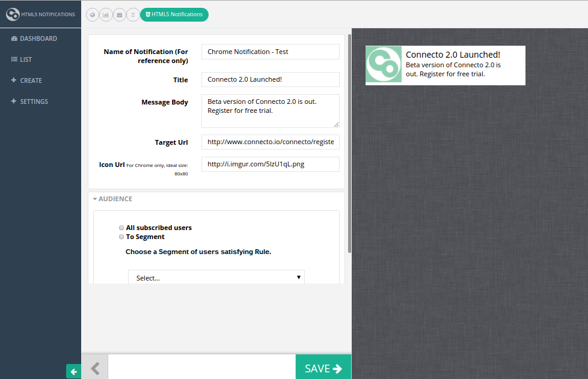Click the preview title Connecto 2.0 Launched!
588x379 pixels.
[453, 55]
